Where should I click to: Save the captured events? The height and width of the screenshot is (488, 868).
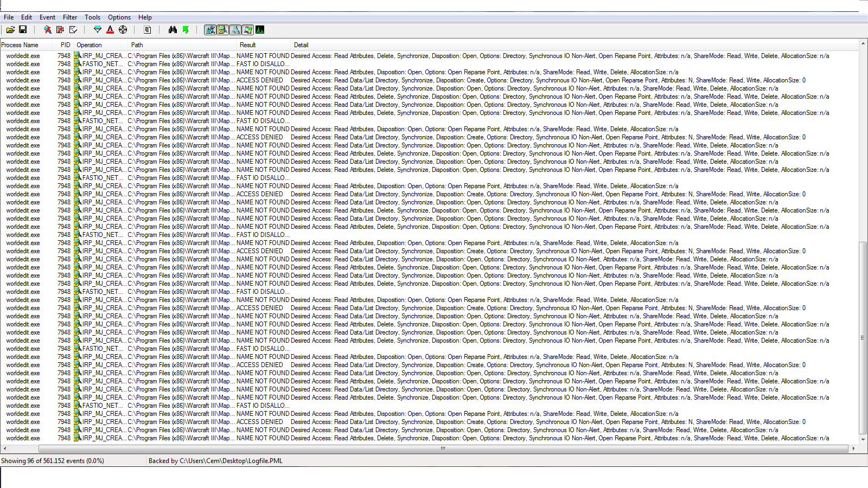[x=23, y=30]
